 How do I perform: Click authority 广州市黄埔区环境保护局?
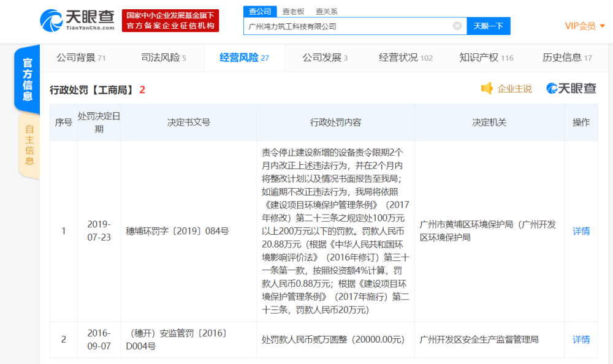pos(488,230)
